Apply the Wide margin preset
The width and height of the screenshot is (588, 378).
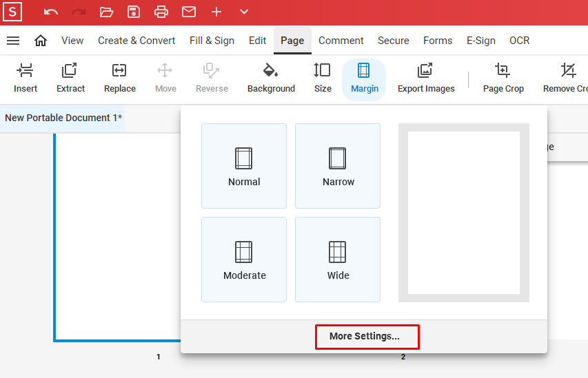338,260
